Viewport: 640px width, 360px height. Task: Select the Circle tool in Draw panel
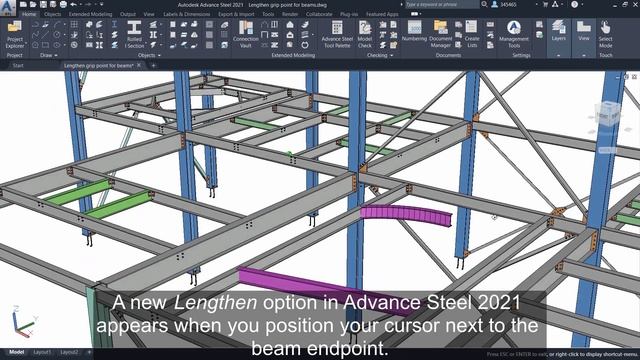57,35
